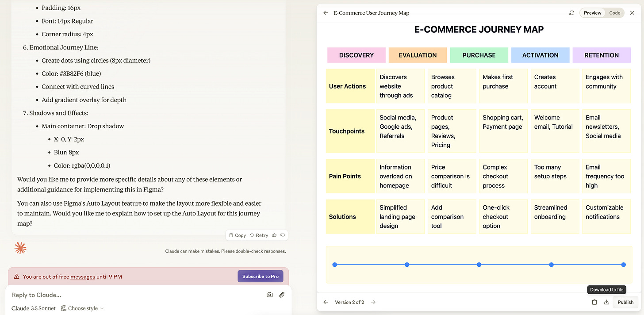This screenshot has width=644, height=315.
Task: Copy the Claude response
Action: (237, 235)
